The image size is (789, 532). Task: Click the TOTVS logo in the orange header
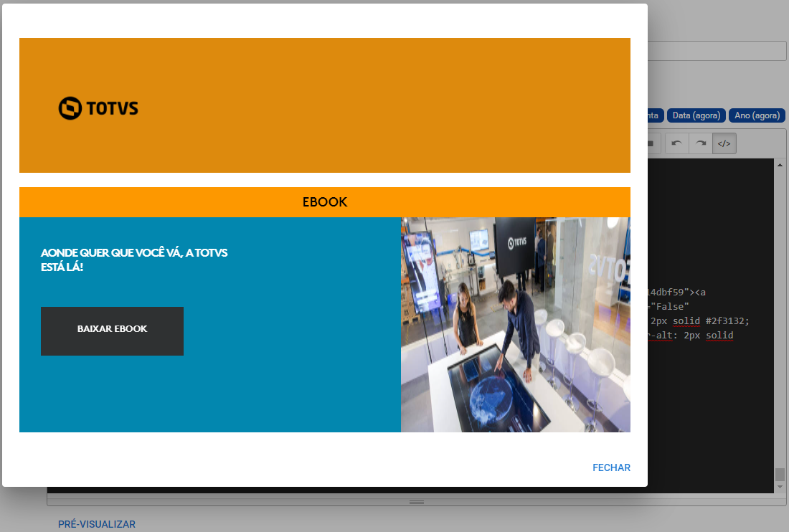[x=98, y=108]
